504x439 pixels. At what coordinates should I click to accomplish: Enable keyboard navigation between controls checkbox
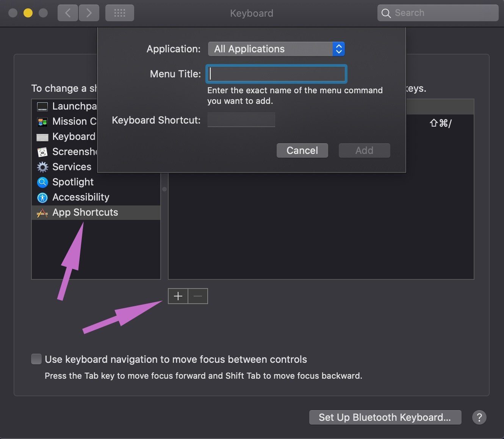(36, 359)
